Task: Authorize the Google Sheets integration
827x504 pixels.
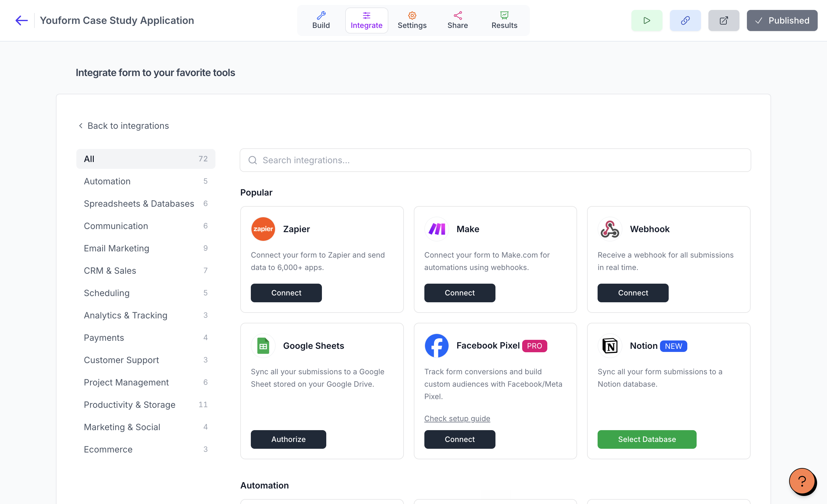Action: (x=288, y=439)
